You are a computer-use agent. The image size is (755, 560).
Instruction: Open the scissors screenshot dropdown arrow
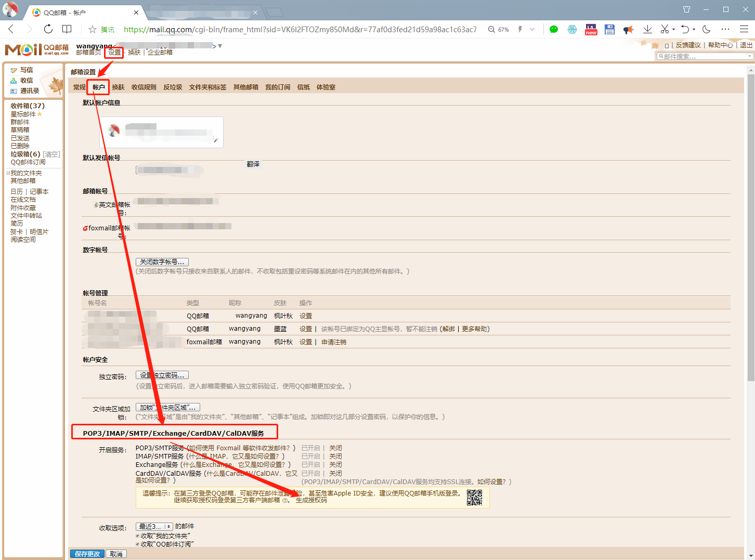673,30
